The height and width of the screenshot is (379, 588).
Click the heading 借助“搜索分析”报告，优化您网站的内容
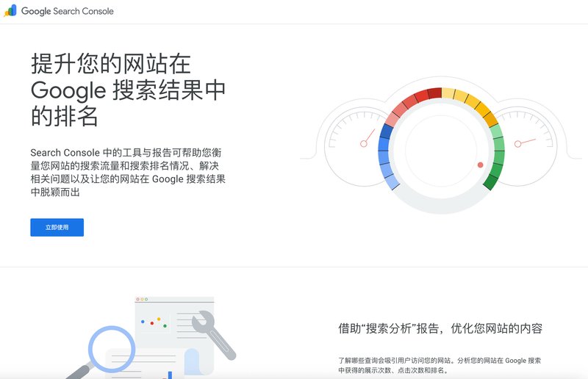click(440, 328)
